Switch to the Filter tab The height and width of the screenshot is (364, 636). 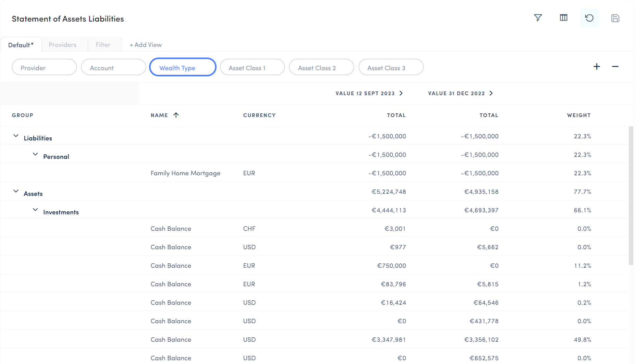point(103,45)
